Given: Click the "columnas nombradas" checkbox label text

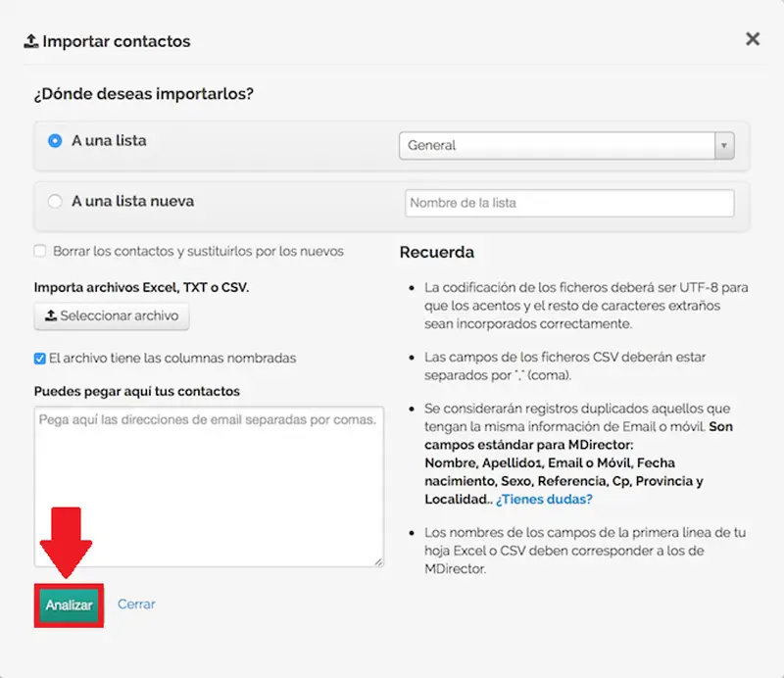Looking at the screenshot, I should [172, 359].
